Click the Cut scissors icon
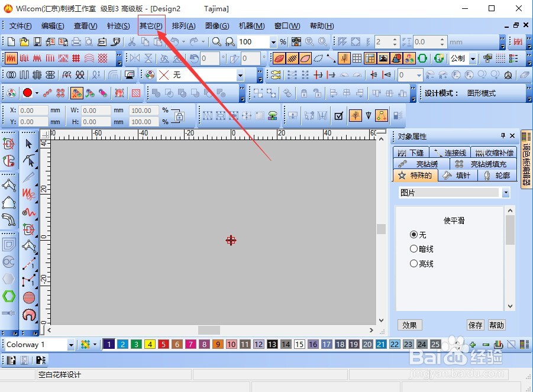The image size is (533, 392). click(x=132, y=42)
